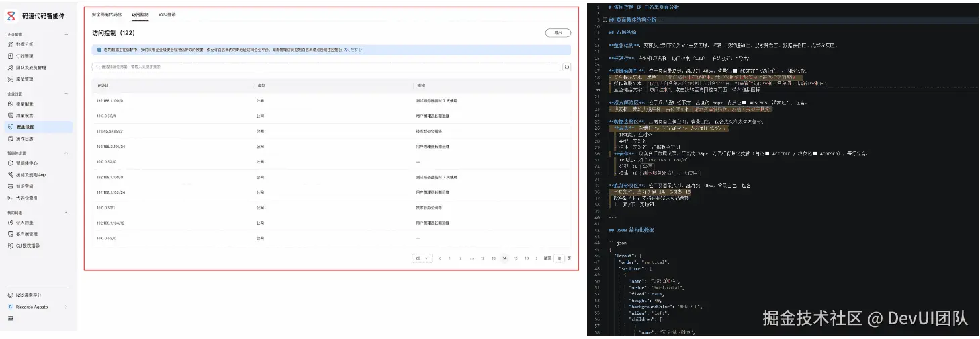This screenshot has width=980, height=339.
Task: Switch to the SSO登录 tab
Action: (x=166, y=13)
